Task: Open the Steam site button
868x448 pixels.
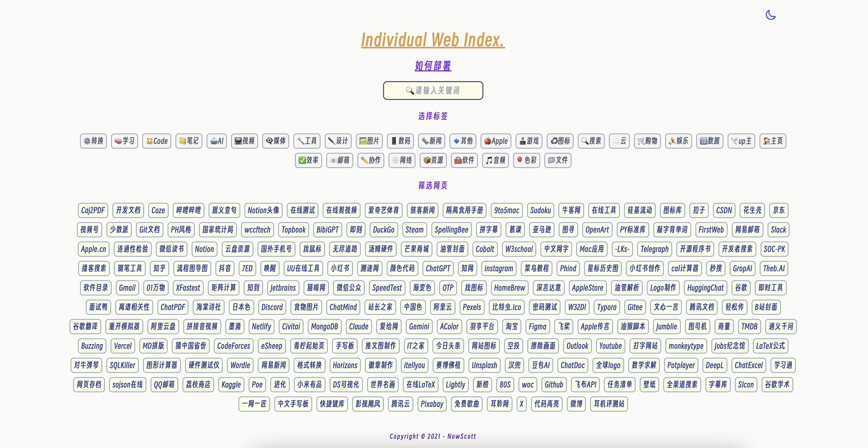Action: click(414, 230)
